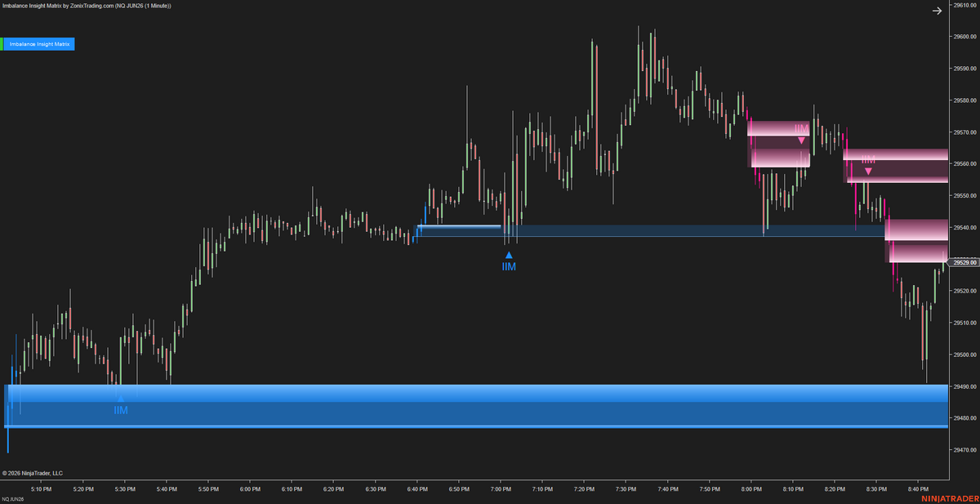Click the 29550.00 price axis label
The height and width of the screenshot is (504, 980).
click(x=964, y=196)
